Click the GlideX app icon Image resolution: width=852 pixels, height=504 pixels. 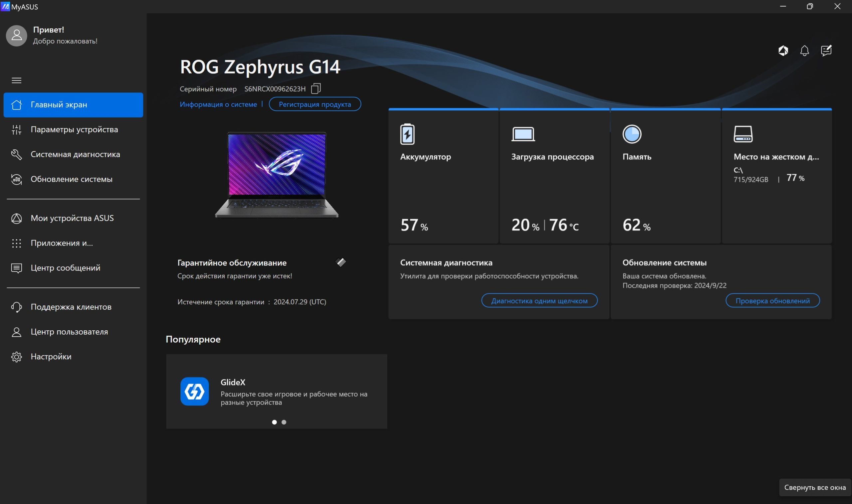pos(194,391)
